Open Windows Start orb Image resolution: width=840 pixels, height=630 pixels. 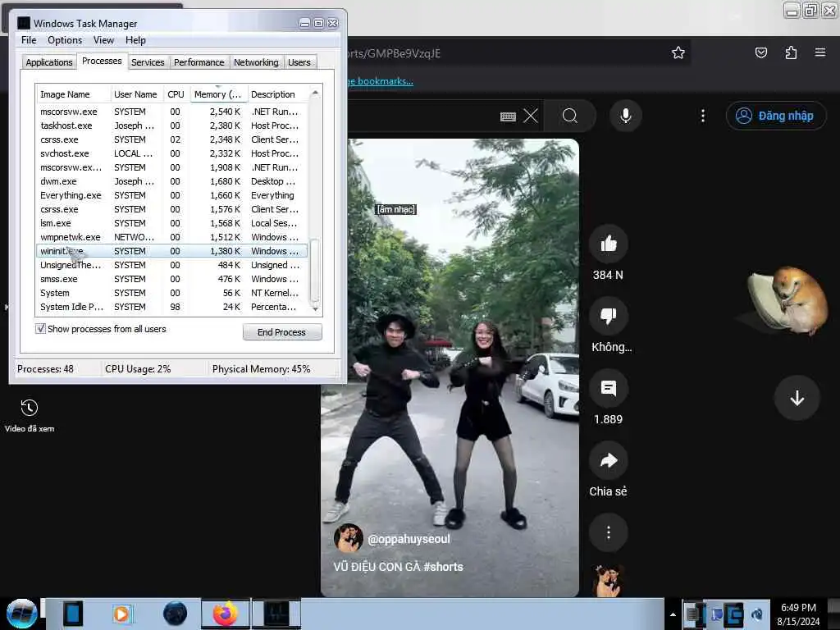tap(21, 614)
